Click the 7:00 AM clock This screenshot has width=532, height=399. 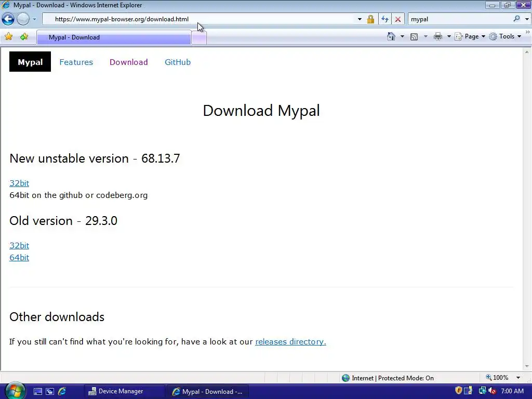pos(512,391)
